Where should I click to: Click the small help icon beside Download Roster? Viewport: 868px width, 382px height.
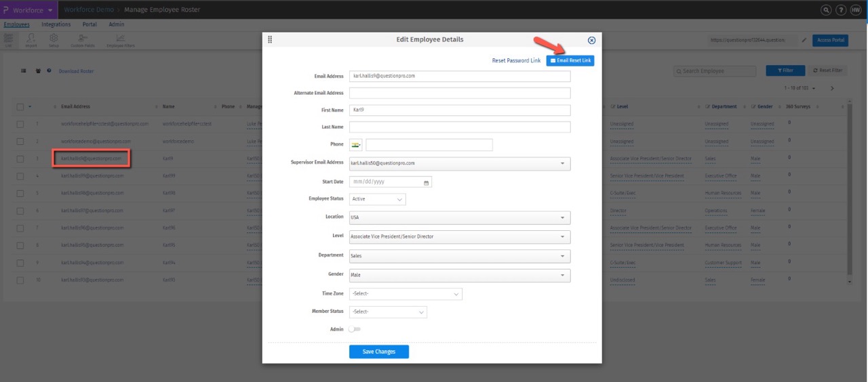coord(49,70)
